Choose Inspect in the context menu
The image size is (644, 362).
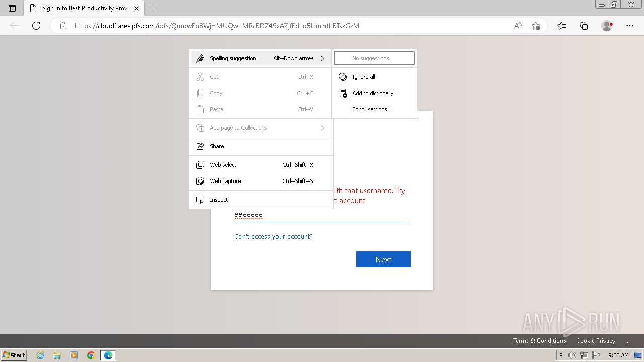click(x=261, y=200)
